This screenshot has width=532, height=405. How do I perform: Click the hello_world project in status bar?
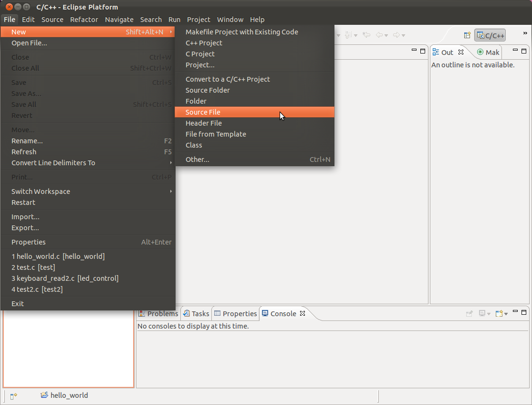(x=64, y=395)
